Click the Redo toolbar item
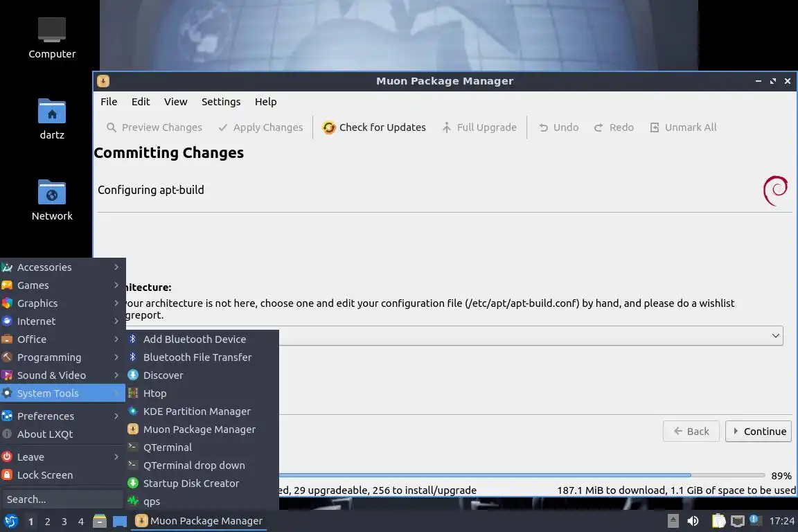The height and width of the screenshot is (532, 798). (614, 127)
